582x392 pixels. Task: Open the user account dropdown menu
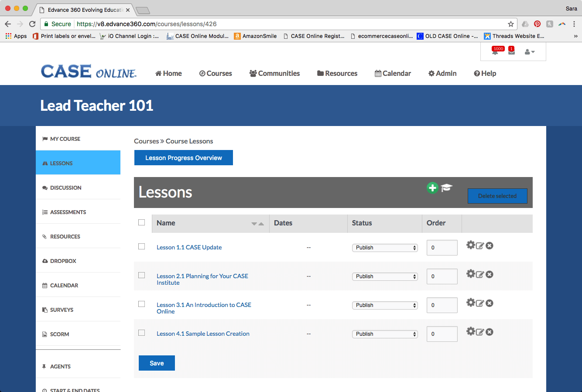(x=530, y=52)
